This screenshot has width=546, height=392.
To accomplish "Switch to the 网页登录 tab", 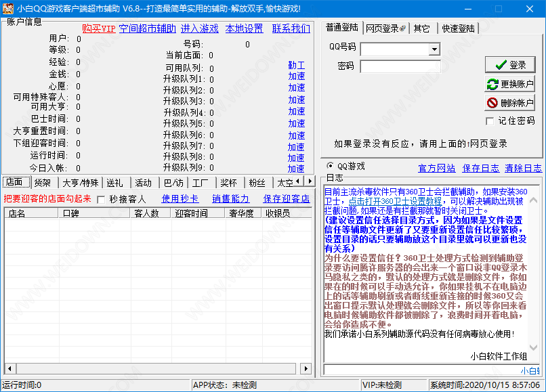I will click(385, 28).
